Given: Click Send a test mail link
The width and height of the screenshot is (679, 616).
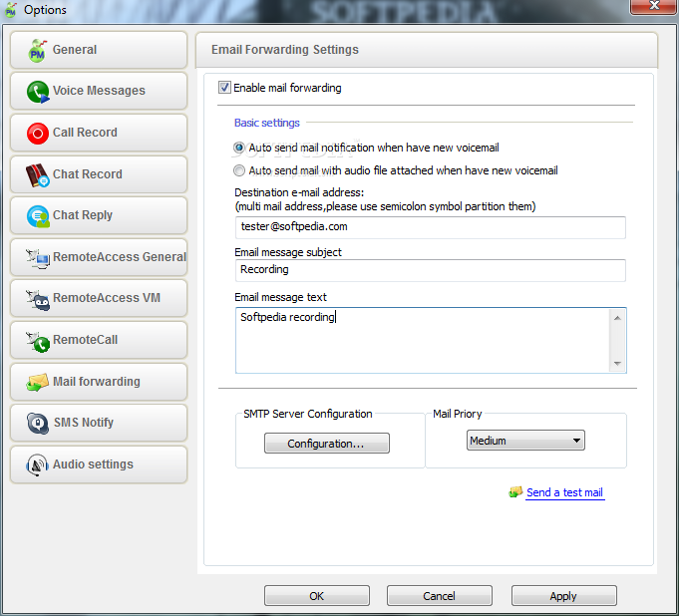Looking at the screenshot, I should [564, 492].
